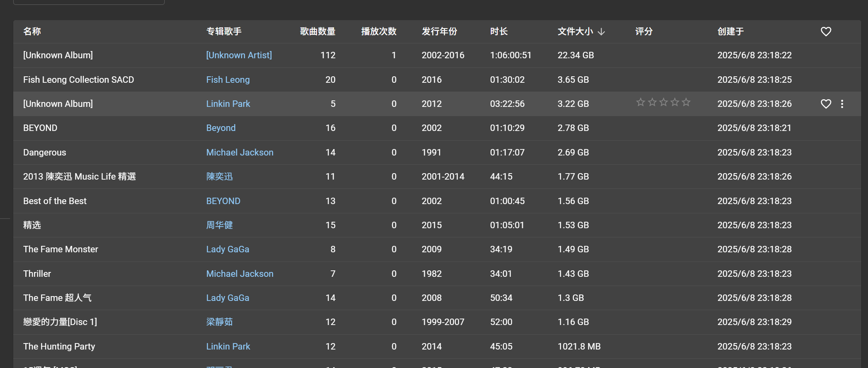Sort by 文件大小 column header
The height and width of the screenshot is (368, 868).
click(575, 31)
